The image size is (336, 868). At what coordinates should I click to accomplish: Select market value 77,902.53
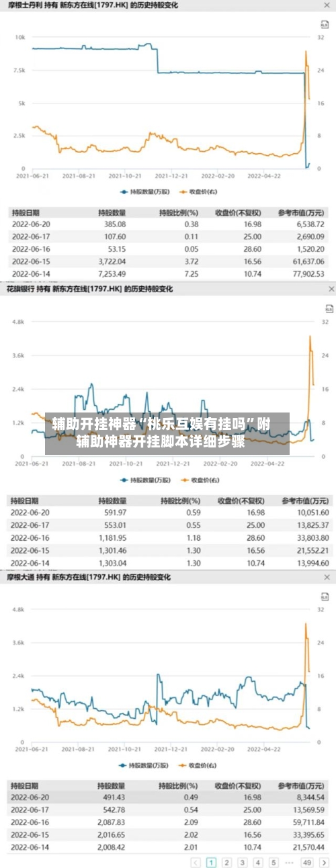[308, 274]
